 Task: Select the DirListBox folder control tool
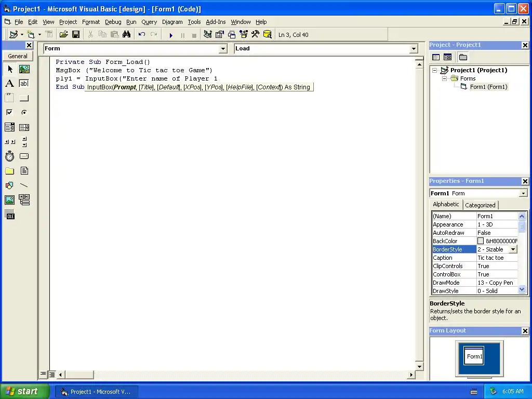point(10,170)
